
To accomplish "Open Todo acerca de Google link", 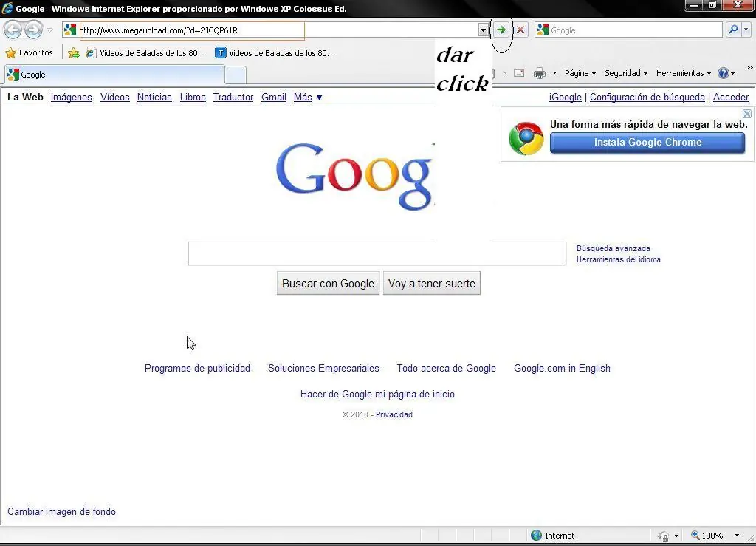I will pos(447,368).
